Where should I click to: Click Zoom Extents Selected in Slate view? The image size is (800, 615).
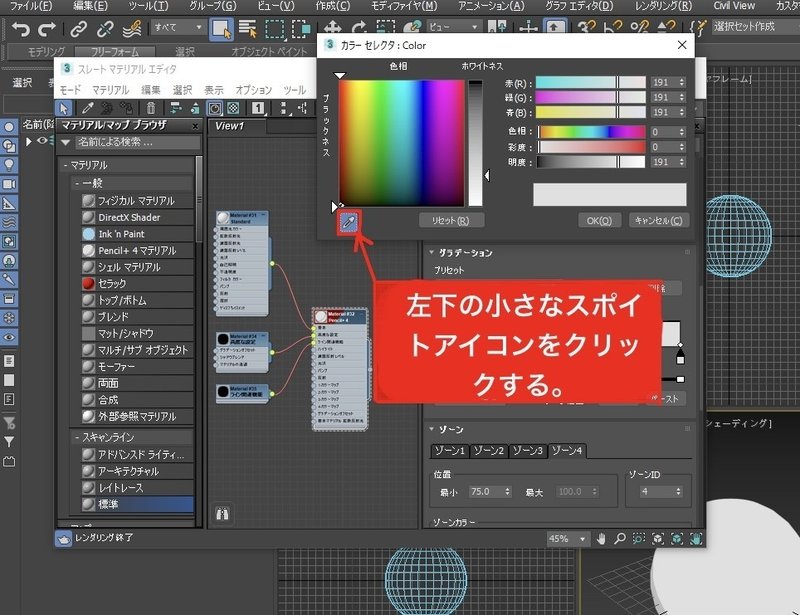point(677,539)
